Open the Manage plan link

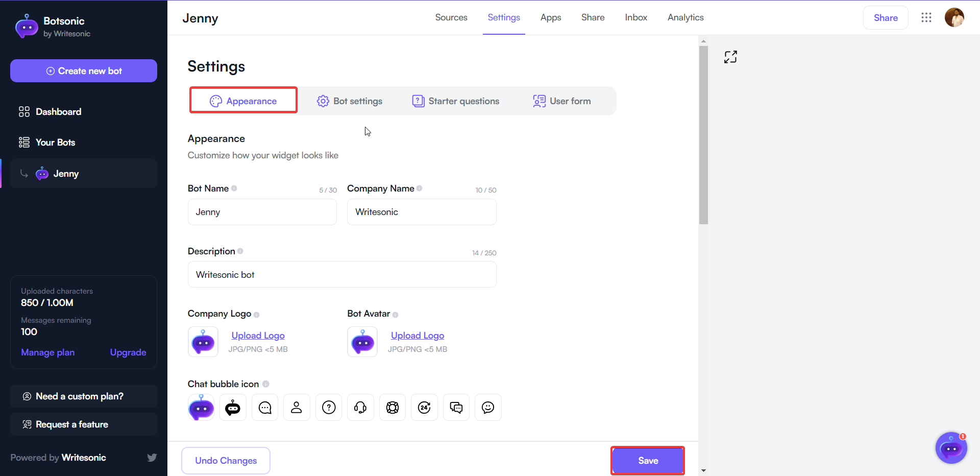click(x=47, y=352)
